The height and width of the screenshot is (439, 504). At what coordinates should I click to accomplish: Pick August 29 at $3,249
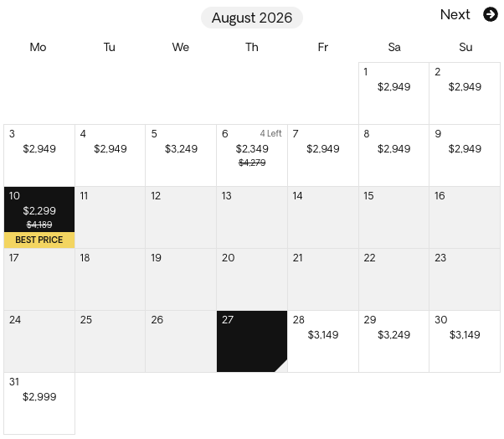coord(393,341)
